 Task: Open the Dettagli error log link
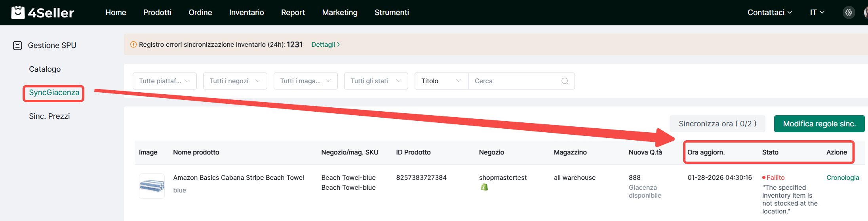(x=325, y=45)
